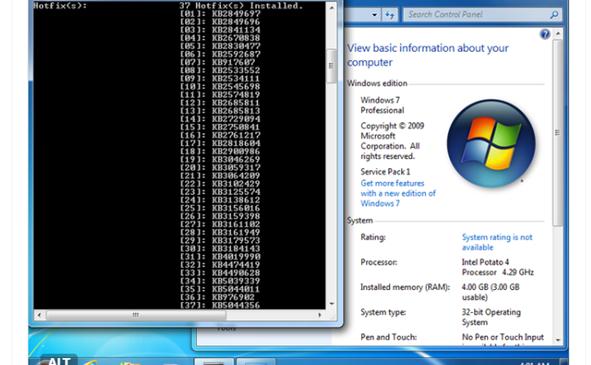Click 'Intel Potato 4 Processor 4.29 GHz' value
The width and height of the screenshot is (591, 365).
click(x=498, y=267)
